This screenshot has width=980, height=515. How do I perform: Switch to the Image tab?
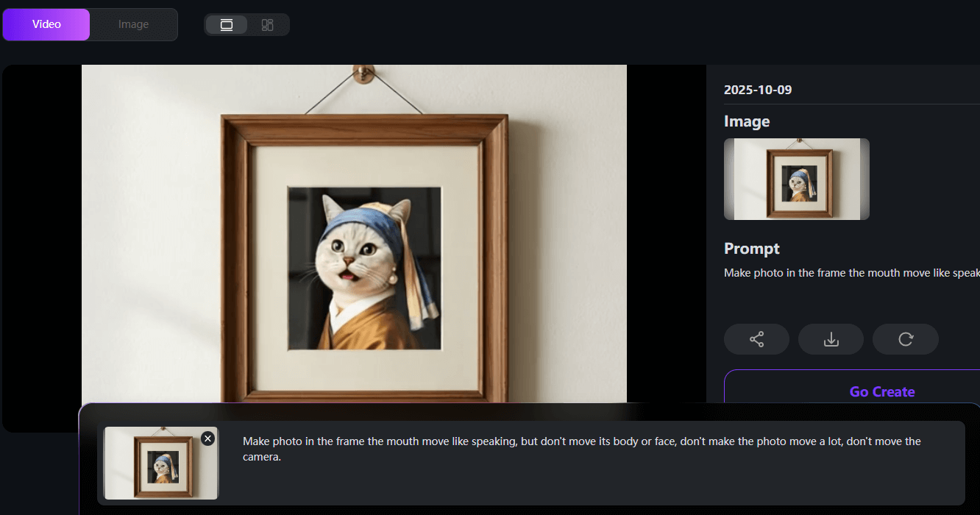pyautogui.click(x=133, y=24)
